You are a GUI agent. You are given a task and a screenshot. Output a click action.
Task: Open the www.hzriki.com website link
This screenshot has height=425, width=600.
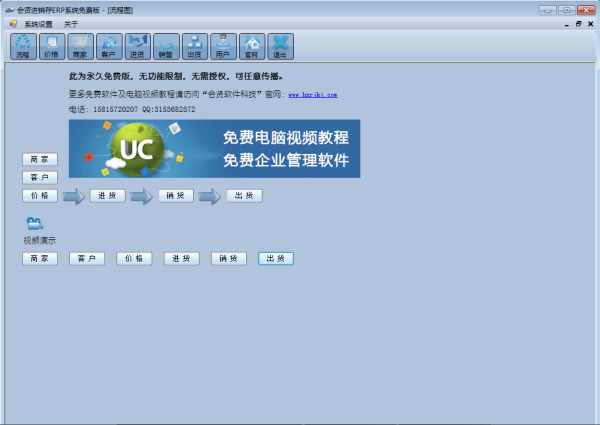[313, 95]
